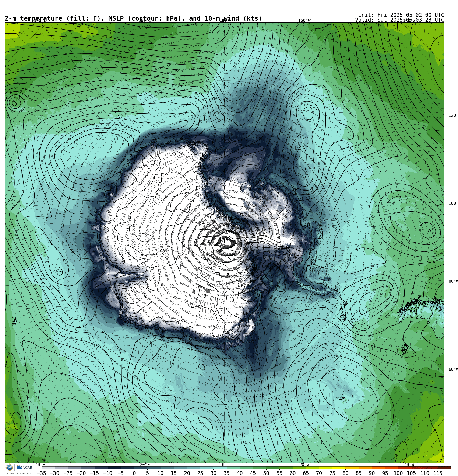This screenshot has height=476, width=458.
Task: Pick the dark red swatch between 100 and 105
Action: (x=405, y=468)
